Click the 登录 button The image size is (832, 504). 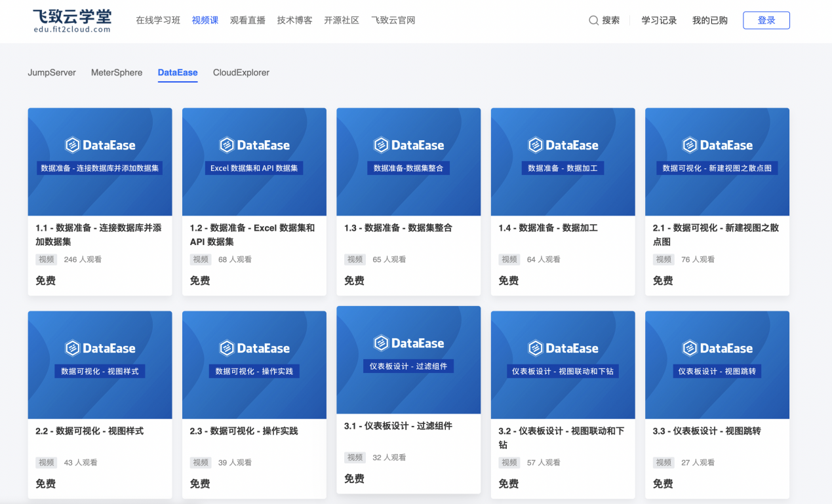click(x=766, y=20)
